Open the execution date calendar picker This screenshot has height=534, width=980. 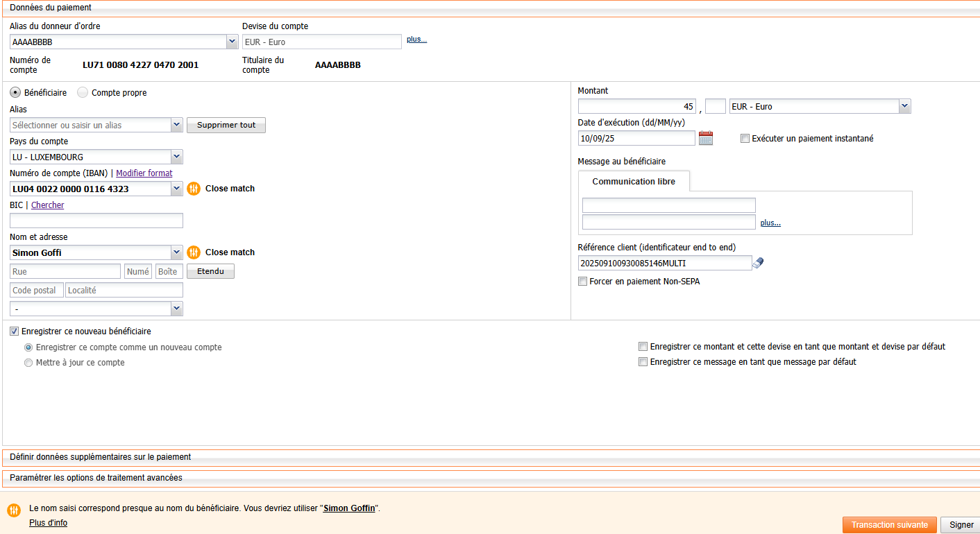point(706,138)
